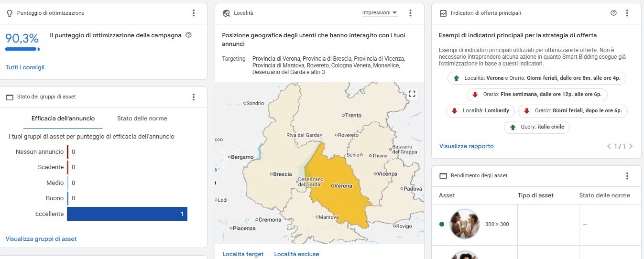Click the help icon in Indicatori di offerta principali
Viewport: 644px width, 259px height.
point(614,13)
